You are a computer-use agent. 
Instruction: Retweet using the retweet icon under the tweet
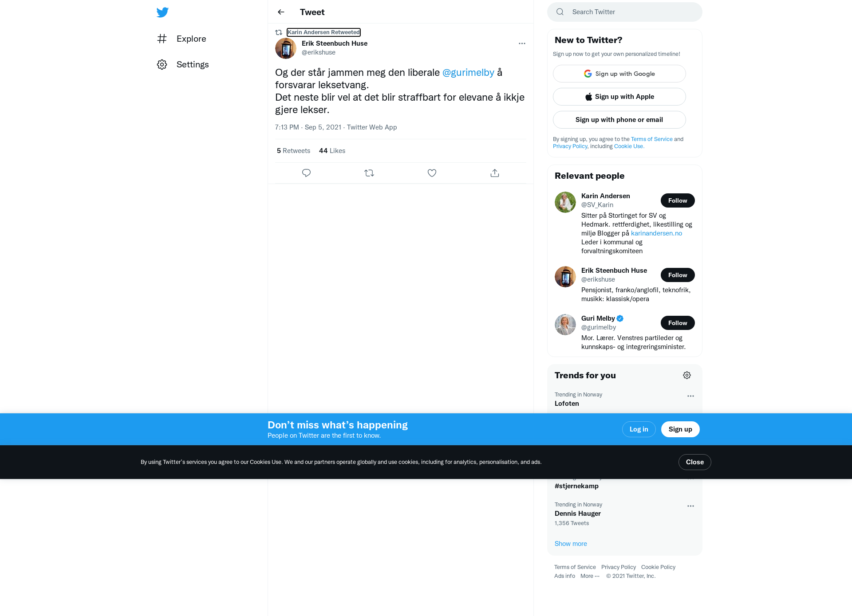tap(369, 173)
